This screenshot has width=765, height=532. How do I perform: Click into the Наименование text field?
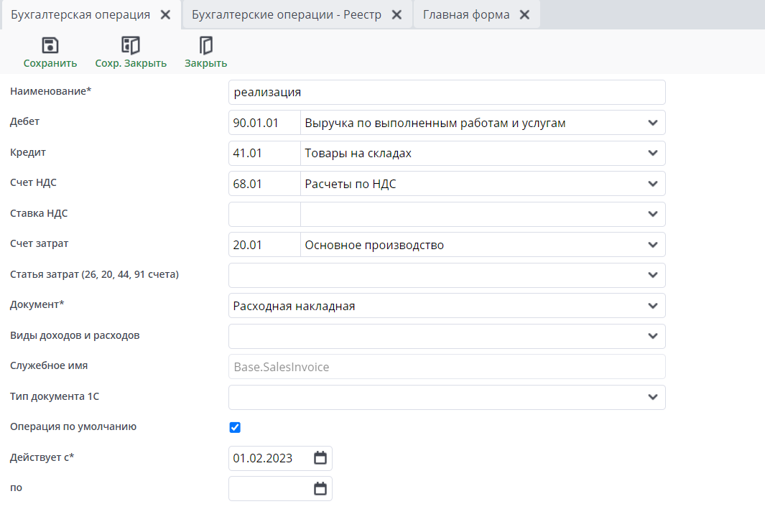[x=445, y=93]
